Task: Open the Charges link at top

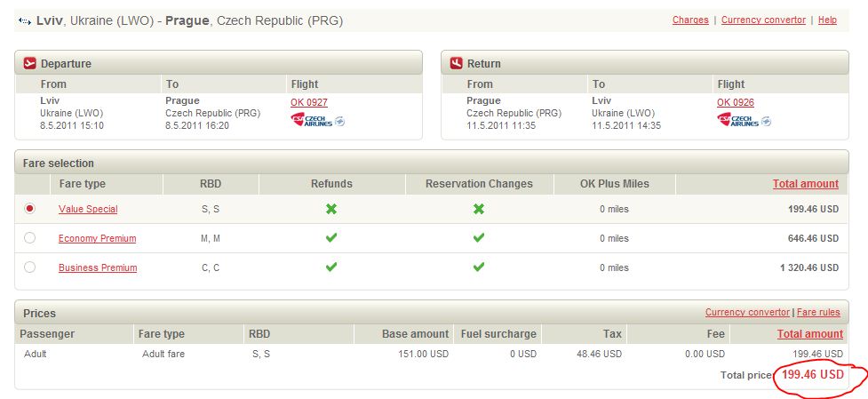Action: point(690,20)
